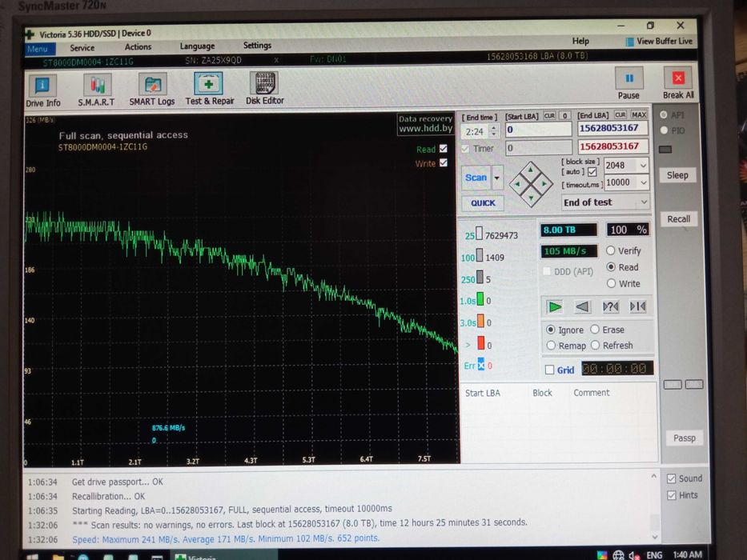
Task: Click the Passp button
Action: point(684,438)
